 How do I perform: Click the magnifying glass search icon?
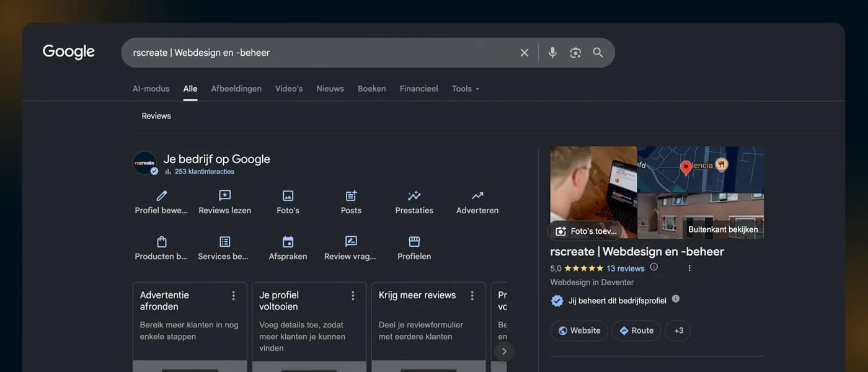point(598,53)
